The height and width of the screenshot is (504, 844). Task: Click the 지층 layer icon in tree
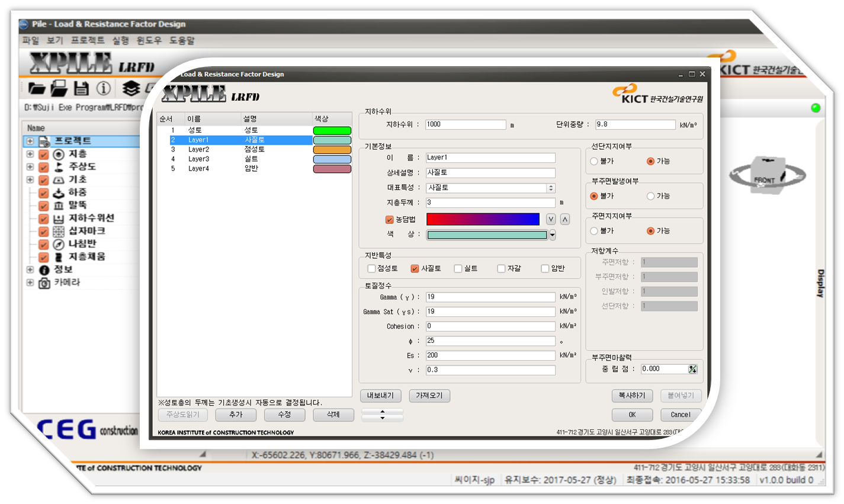click(59, 155)
